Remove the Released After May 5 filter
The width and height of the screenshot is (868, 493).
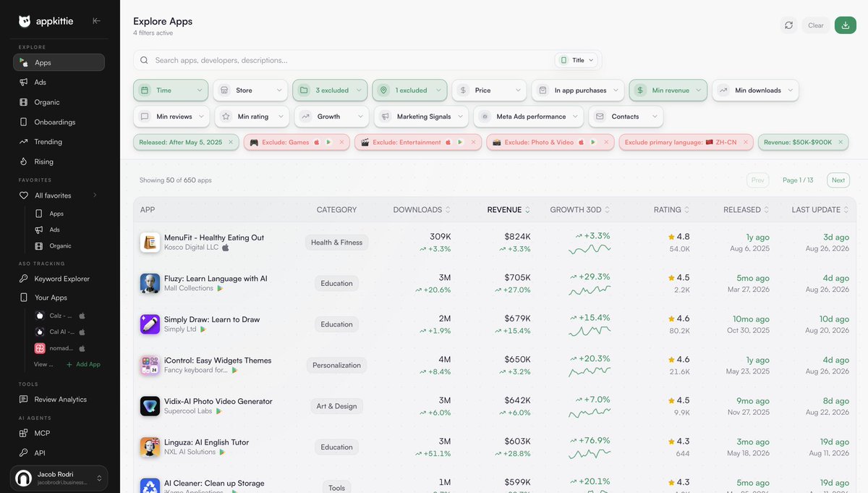pyautogui.click(x=231, y=143)
